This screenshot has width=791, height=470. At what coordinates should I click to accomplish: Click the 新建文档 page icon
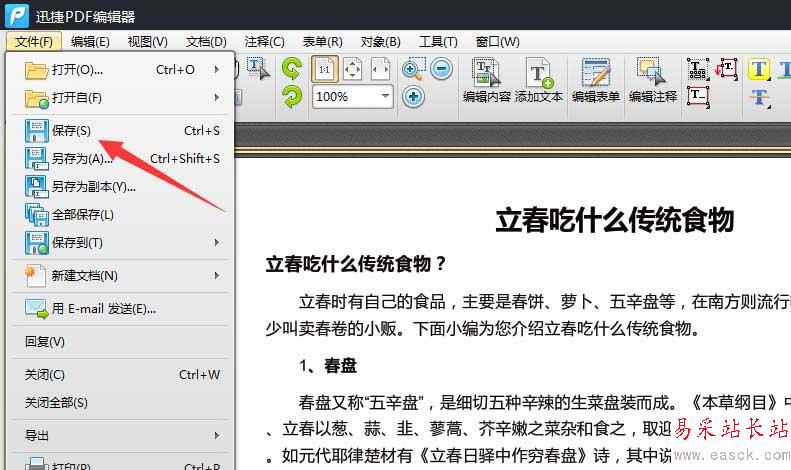coord(36,275)
